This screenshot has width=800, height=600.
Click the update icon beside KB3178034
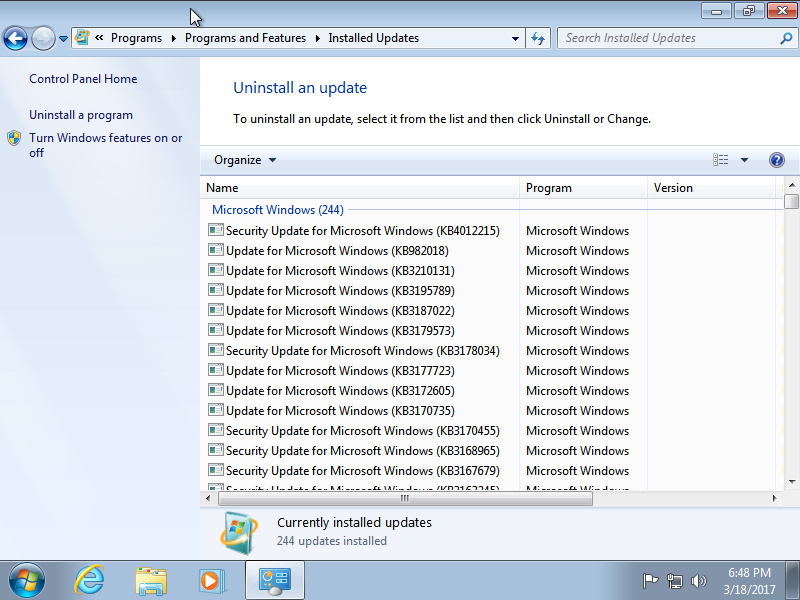click(x=216, y=350)
